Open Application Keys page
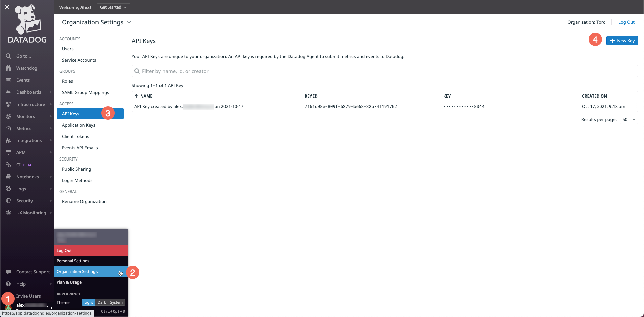 pos(79,125)
